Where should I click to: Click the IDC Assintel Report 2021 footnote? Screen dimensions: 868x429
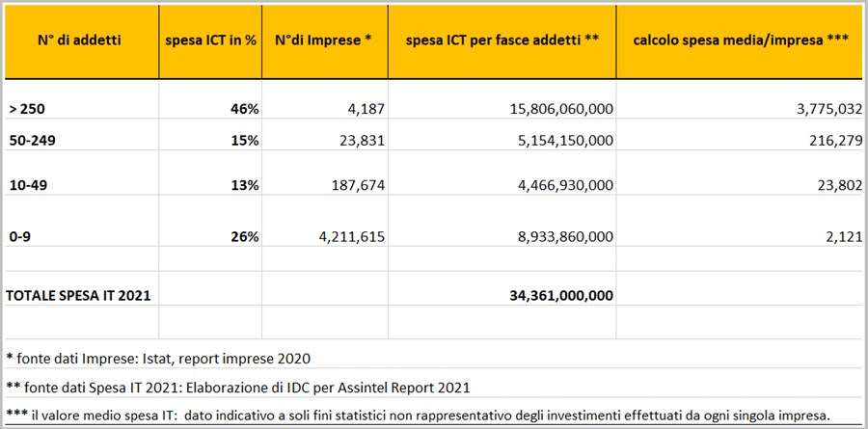pyautogui.click(x=237, y=388)
